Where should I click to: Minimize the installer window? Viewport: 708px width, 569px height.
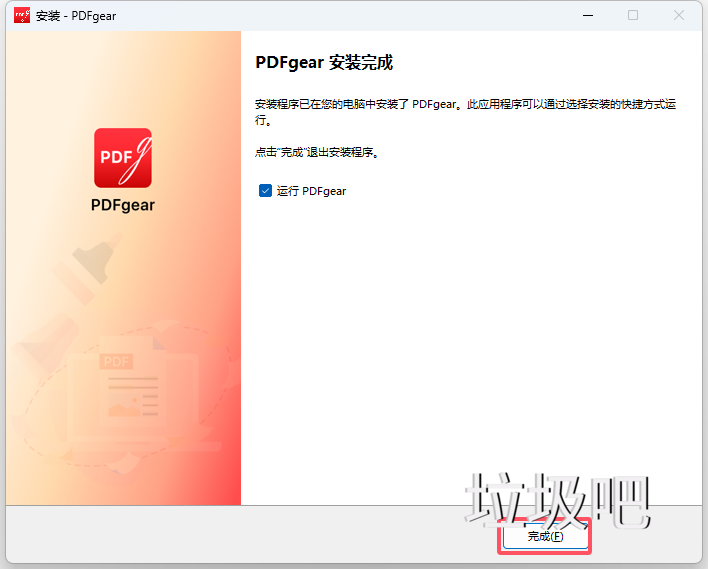coord(586,15)
